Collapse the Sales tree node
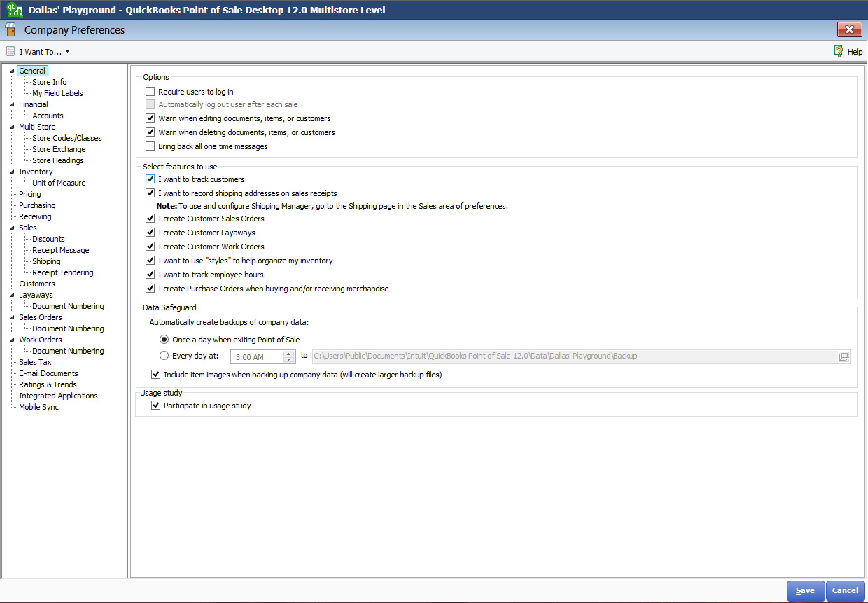 click(x=12, y=228)
